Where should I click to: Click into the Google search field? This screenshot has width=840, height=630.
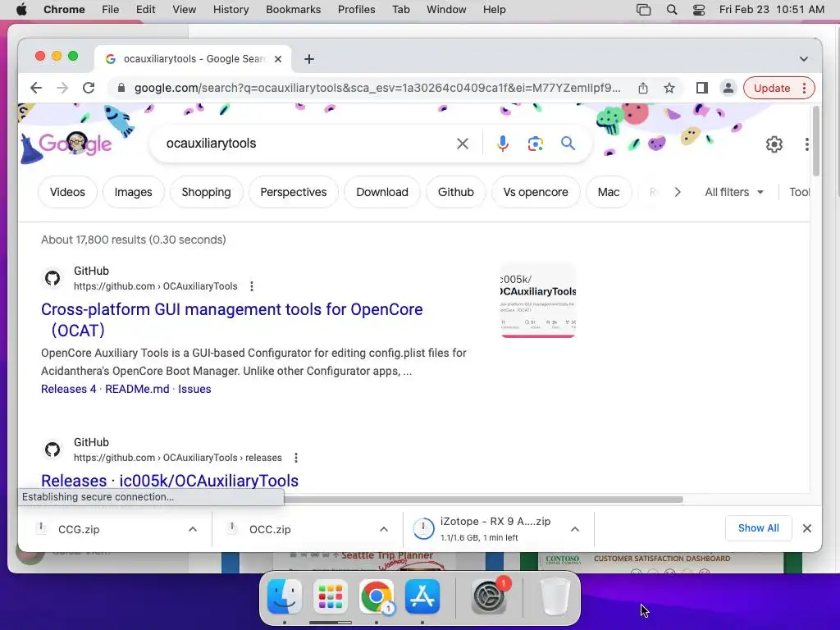coord(305,144)
